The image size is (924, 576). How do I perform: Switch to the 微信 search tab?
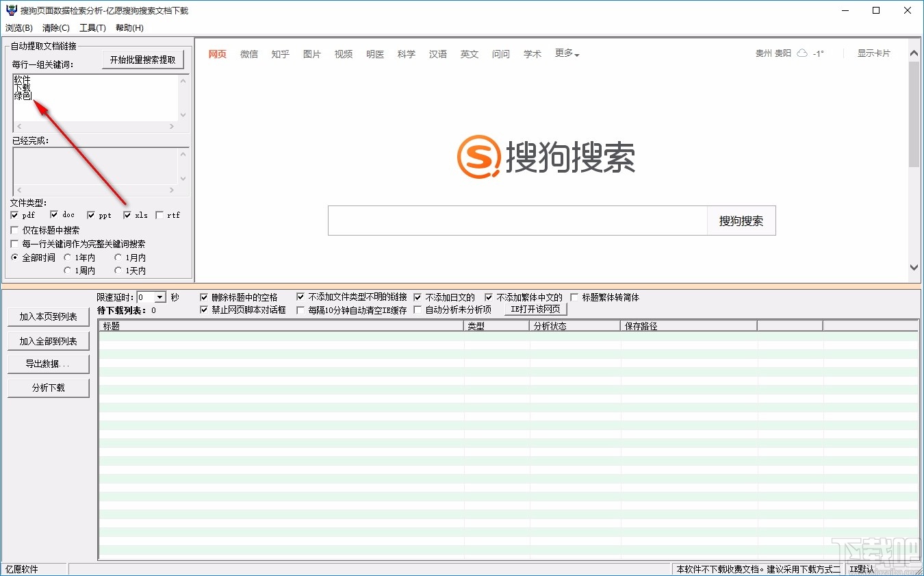(x=249, y=53)
